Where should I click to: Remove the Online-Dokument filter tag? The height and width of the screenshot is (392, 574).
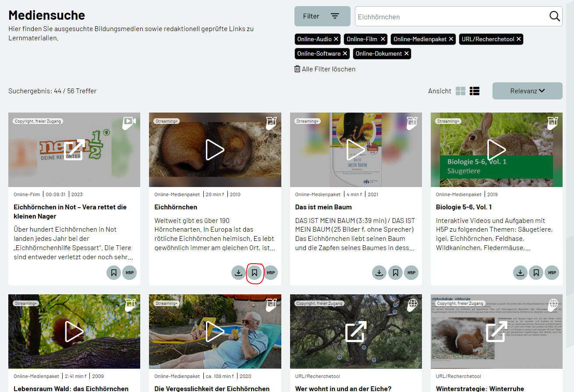(407, 53)
